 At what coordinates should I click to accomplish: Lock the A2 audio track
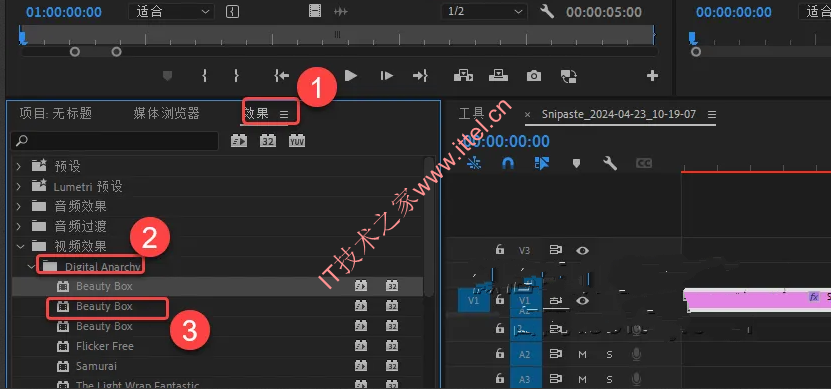(x=499, y=354)
